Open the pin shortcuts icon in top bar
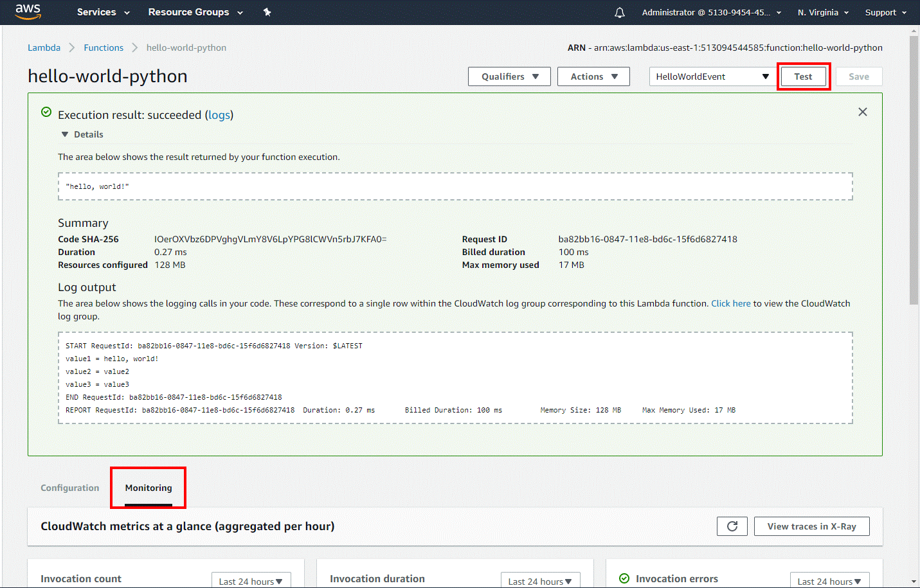 [x=267, y=12]
